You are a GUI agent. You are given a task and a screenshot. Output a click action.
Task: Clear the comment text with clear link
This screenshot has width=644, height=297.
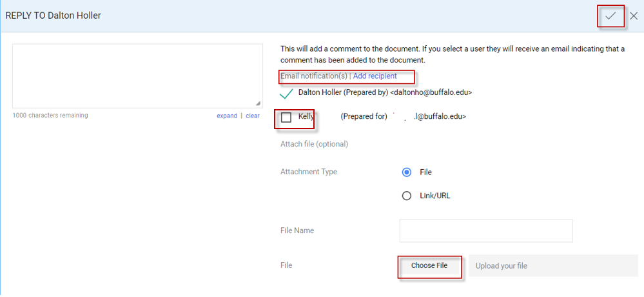253,116
